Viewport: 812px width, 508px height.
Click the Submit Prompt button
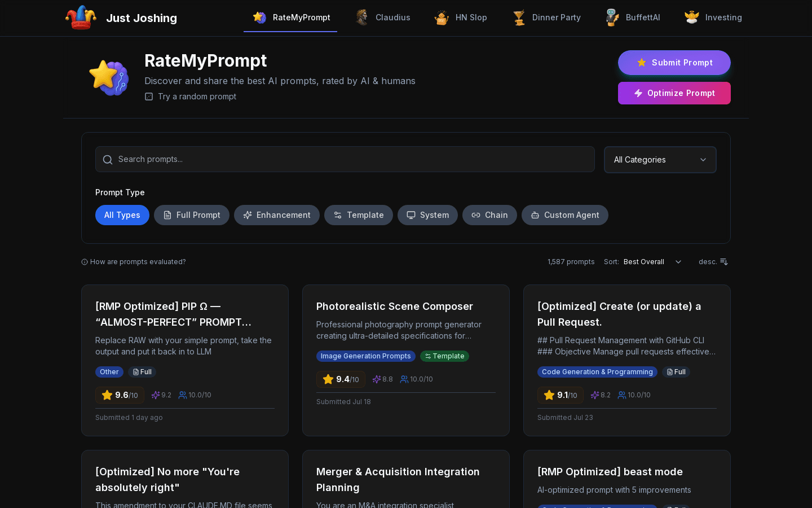(x=674, y=63)
